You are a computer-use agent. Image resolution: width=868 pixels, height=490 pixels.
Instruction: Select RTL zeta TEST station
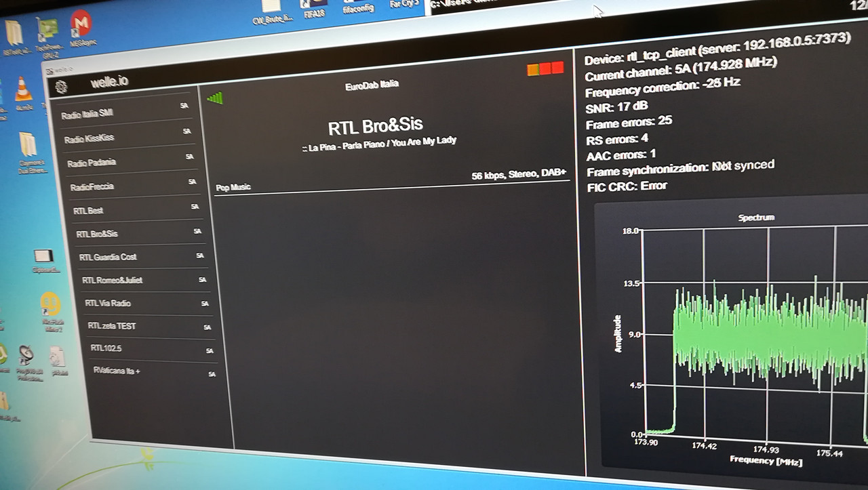[149, 326]
